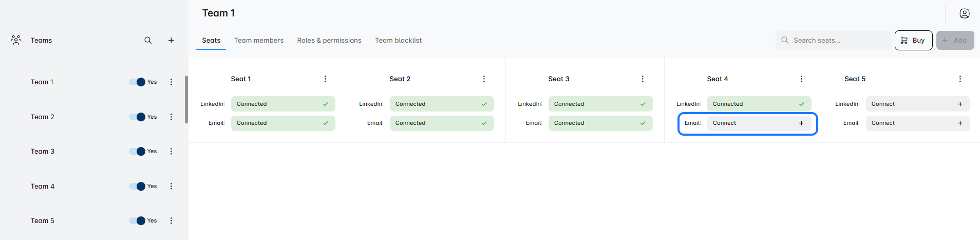Open Seat 2 three-dot options menu
This screenshot has width=980, height=240.
[484, 79]
